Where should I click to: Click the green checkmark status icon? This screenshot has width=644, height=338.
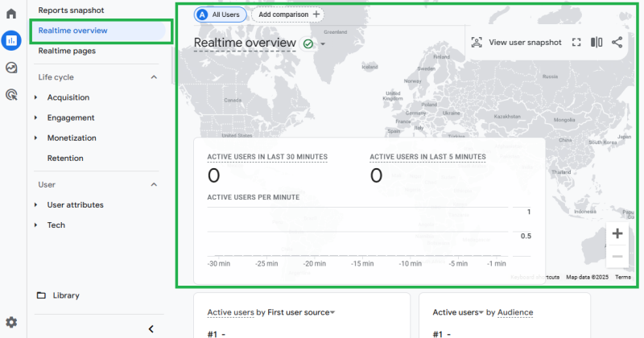click(308, 43)
